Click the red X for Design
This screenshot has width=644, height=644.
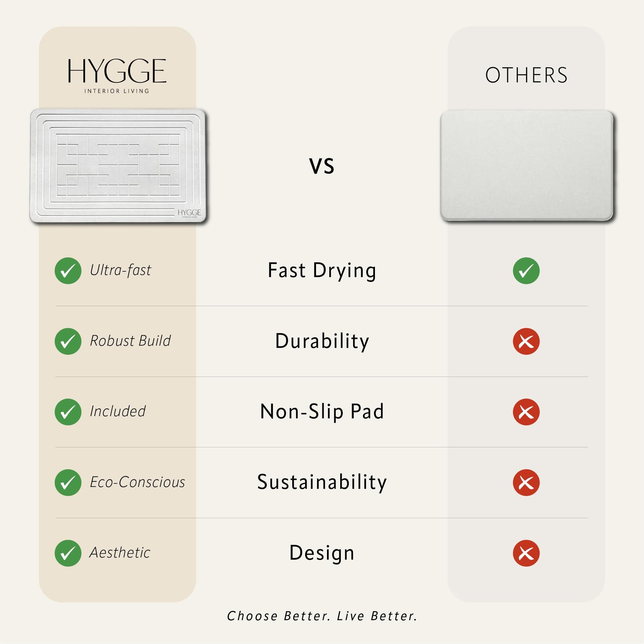coord(526,553)
